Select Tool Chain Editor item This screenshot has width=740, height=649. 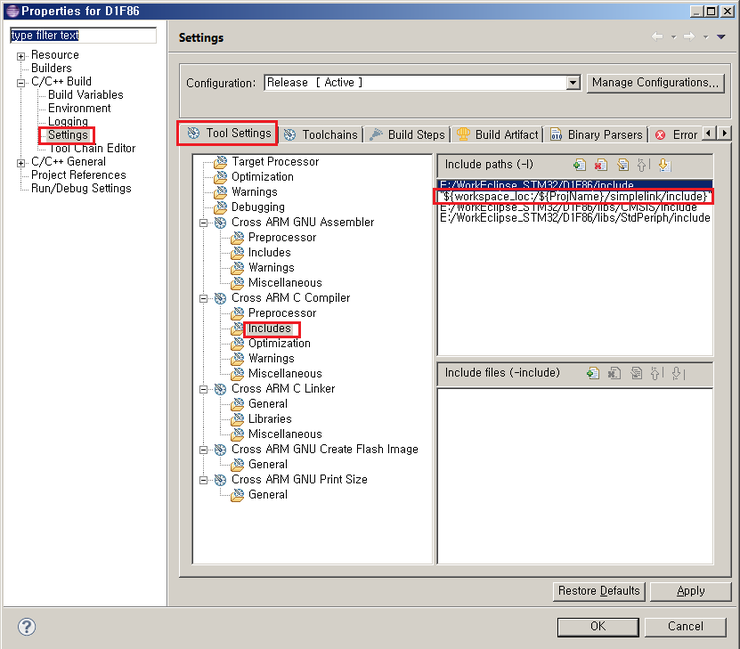pos(92,149)
